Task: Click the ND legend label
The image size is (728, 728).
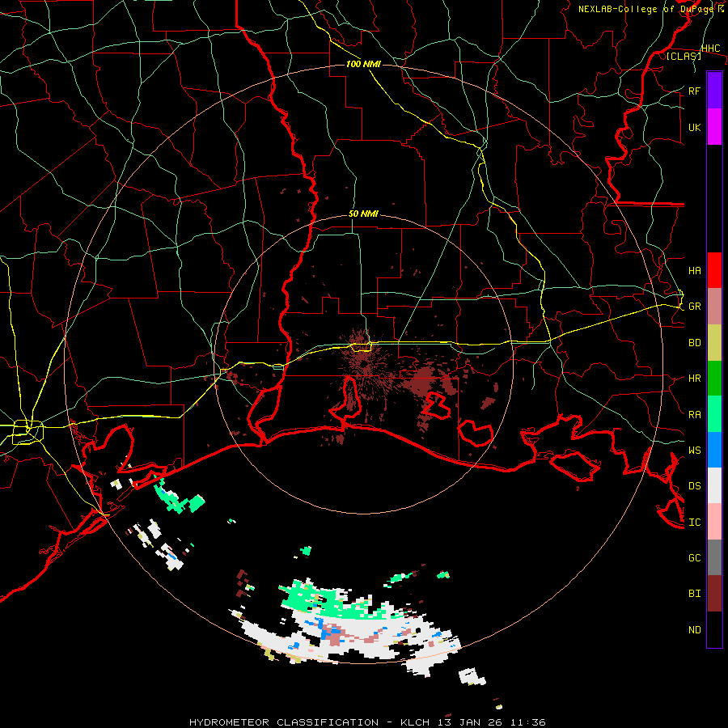Action: coord(694,630)
